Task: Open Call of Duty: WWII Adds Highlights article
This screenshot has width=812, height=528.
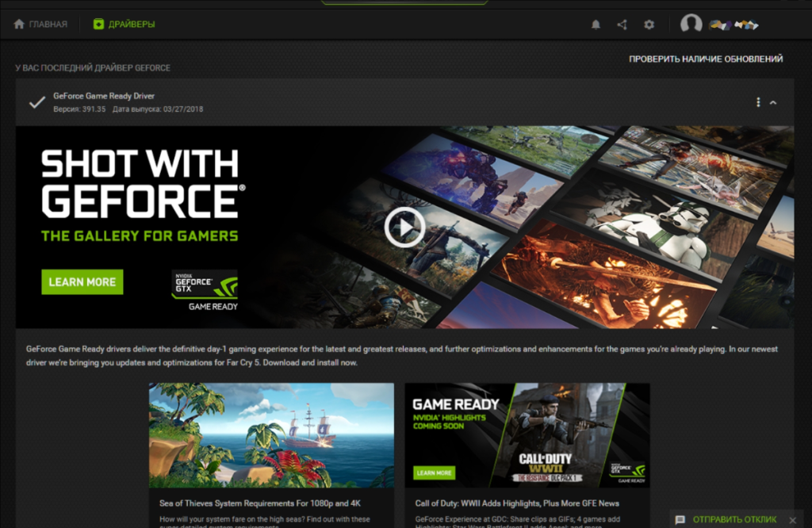Action: pyautogui.click(x=517, y=503)
